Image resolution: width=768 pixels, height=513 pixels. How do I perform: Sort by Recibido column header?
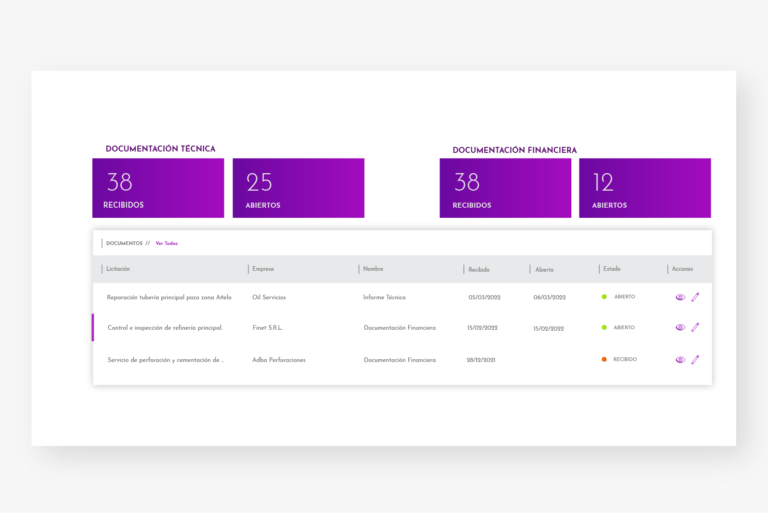point(479,269)
